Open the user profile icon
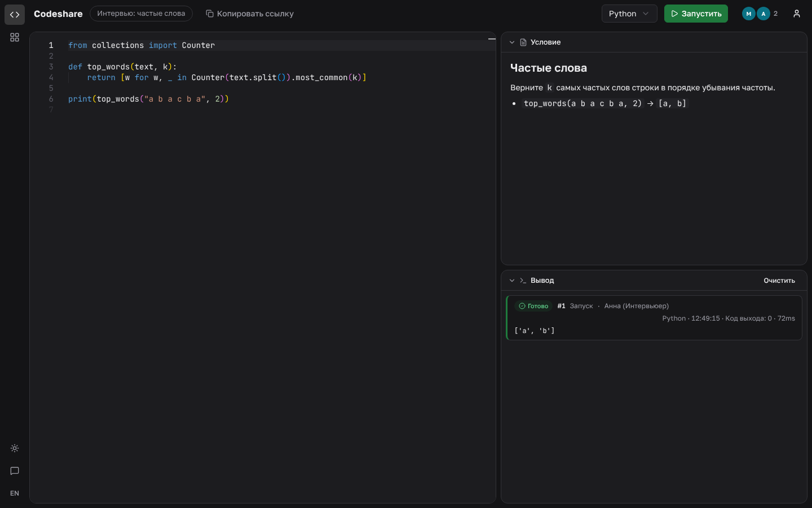 coord(797,14)
